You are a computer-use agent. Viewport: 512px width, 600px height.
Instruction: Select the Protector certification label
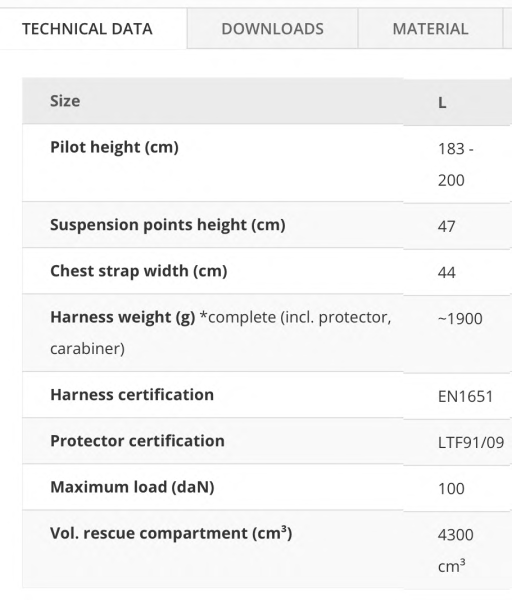point(137,441)
